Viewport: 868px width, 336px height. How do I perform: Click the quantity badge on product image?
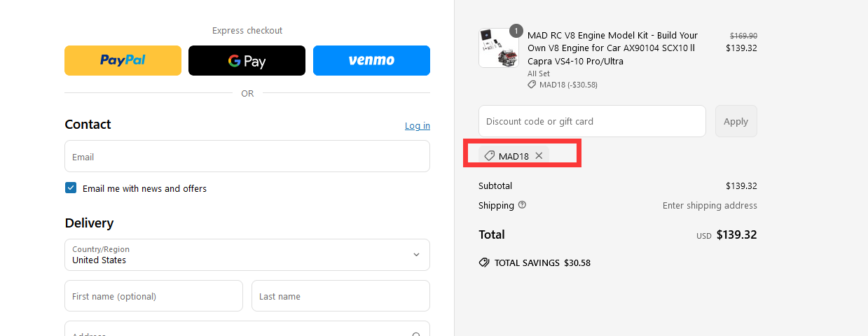(x=516, y=31)
